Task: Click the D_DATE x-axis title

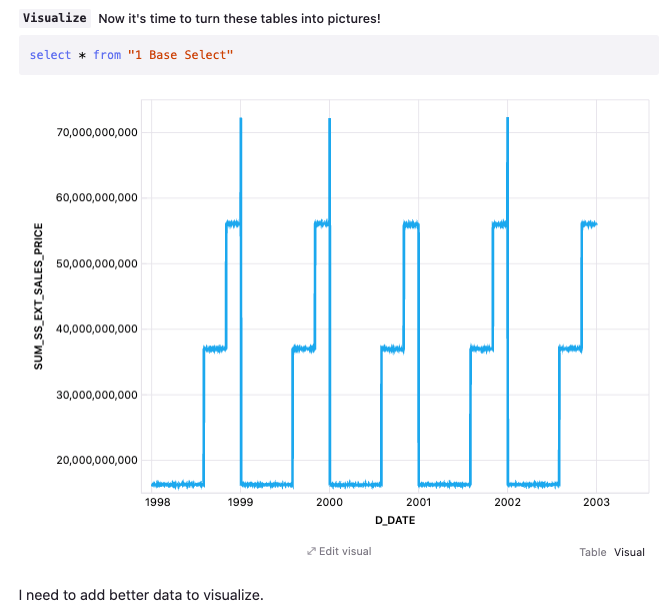Action: click(x=395, y=520)
